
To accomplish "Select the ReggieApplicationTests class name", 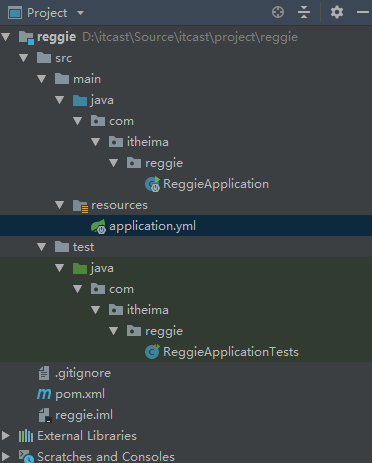I will click(x=231, y=352).
